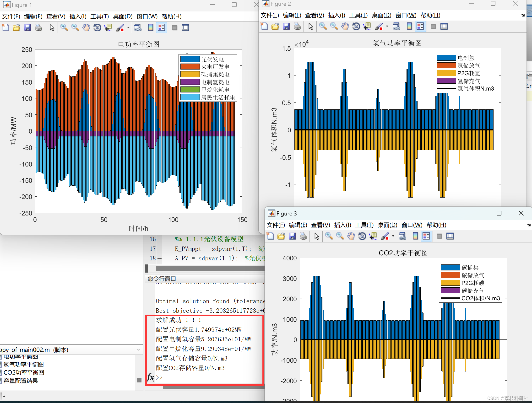Open brush color dropdown arrow in Figure 2
Image resolution: width=532 pixels, height=403 pixels.
[387, 27]
